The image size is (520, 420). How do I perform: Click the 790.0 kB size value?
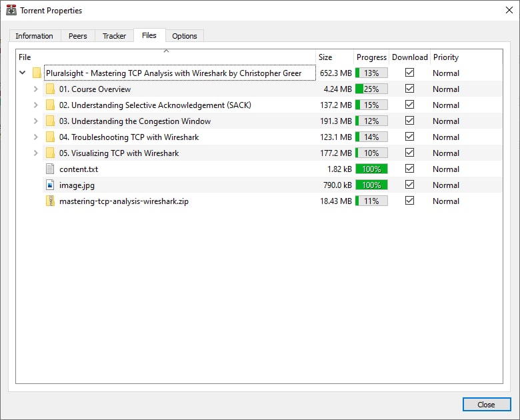[337, 185]
